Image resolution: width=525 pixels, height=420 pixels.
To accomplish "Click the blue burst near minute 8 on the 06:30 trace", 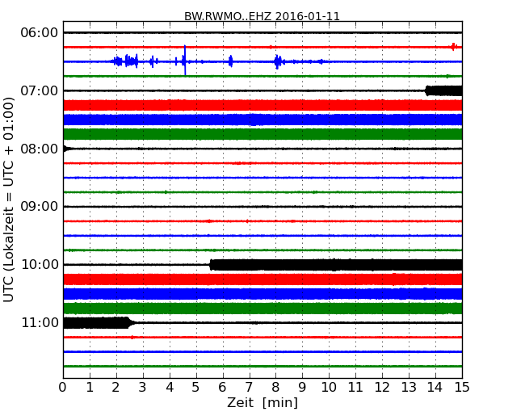I will tap(277, 61).
